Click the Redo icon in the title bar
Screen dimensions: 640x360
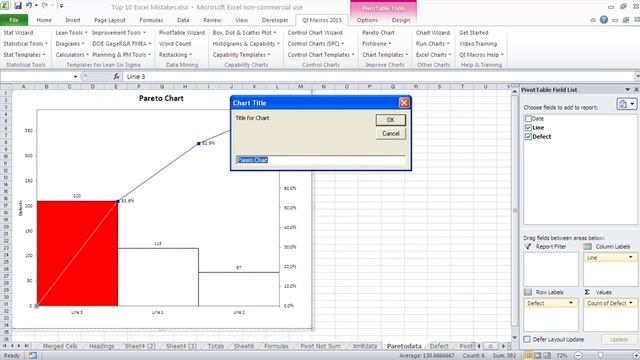click(x=44, y=6)
